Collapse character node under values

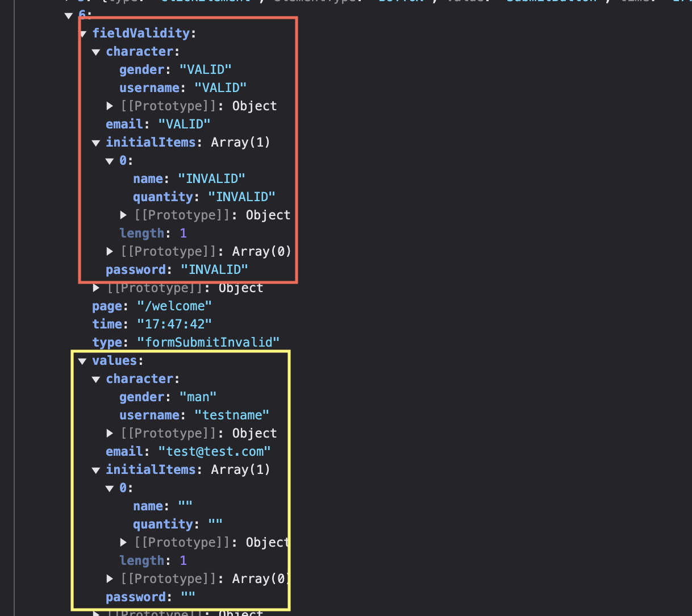click(x=96, y=380)
